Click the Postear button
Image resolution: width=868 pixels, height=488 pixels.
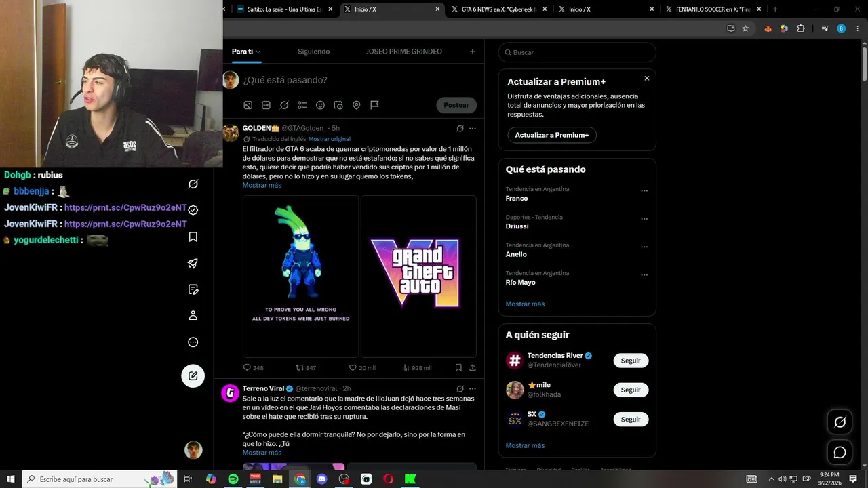[456, 105]
